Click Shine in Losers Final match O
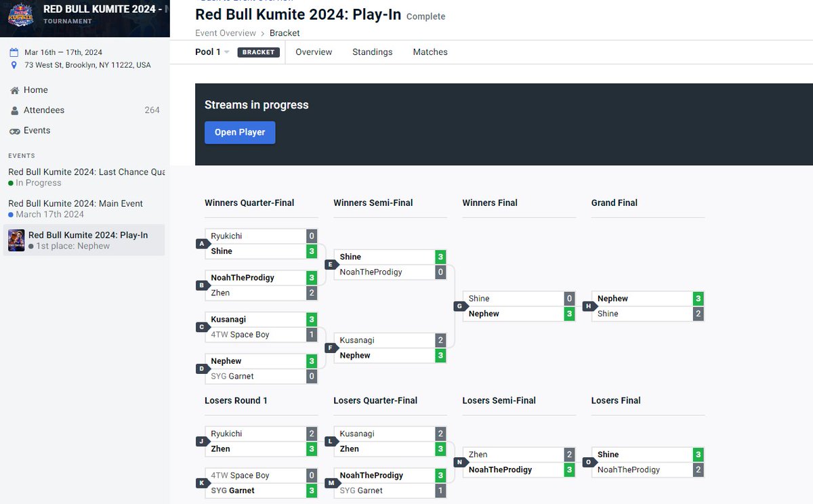 tap(608, 455)
